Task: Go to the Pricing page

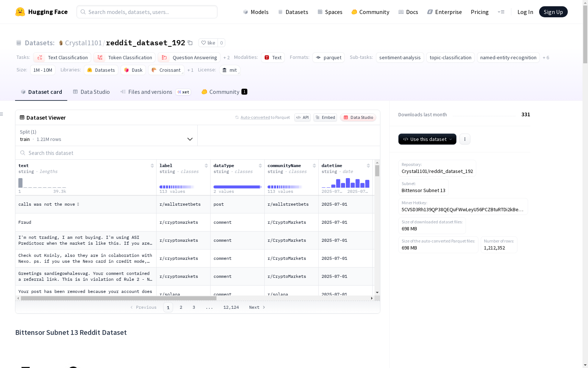Action: click(480, 12)
